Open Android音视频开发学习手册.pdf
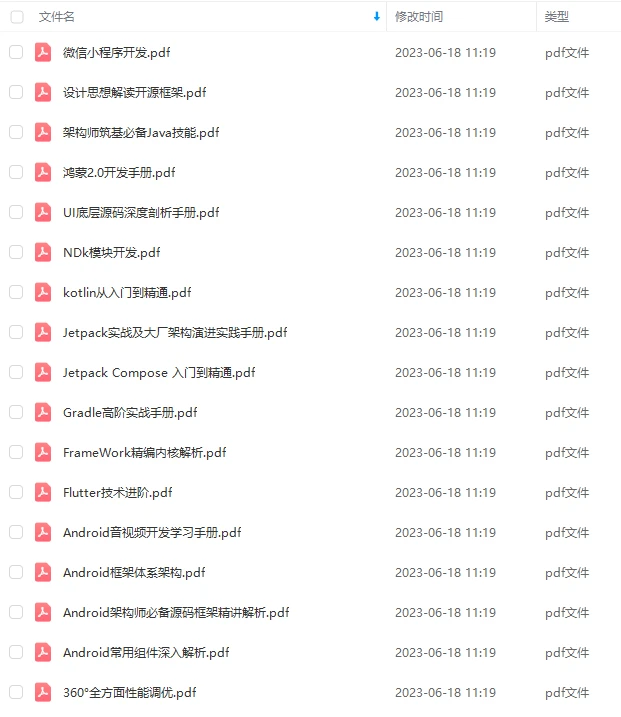The image size is (621, 717). click(152, 533)
